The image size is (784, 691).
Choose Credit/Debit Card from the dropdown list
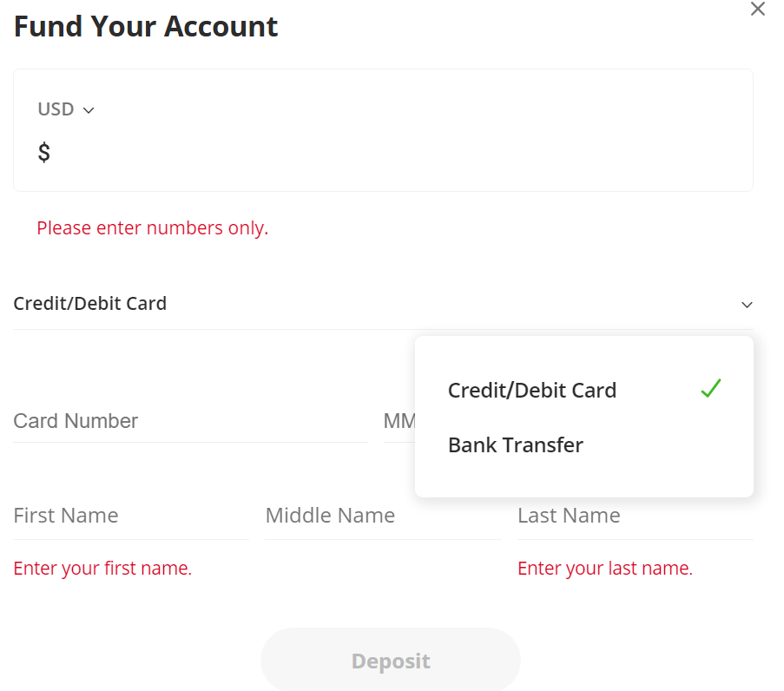tap(531, 391)
